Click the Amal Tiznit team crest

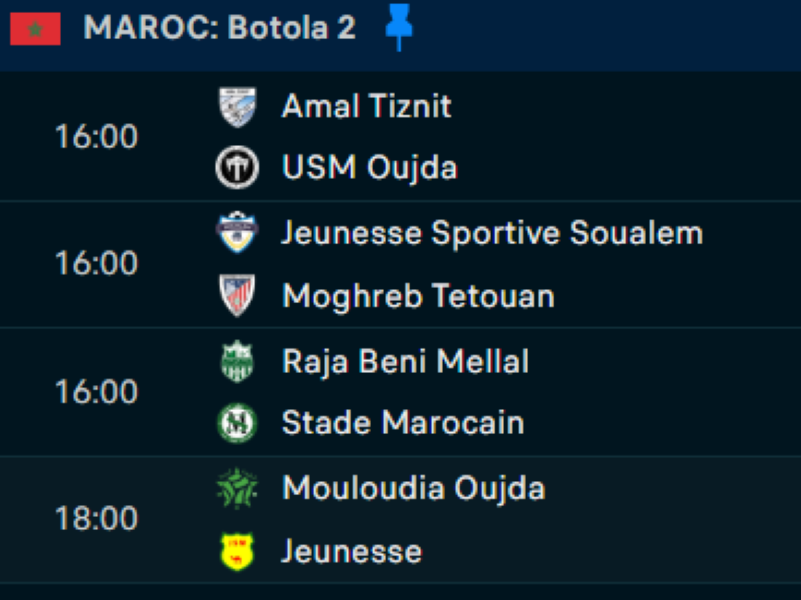pyautogui.click(x=237, y=106)
